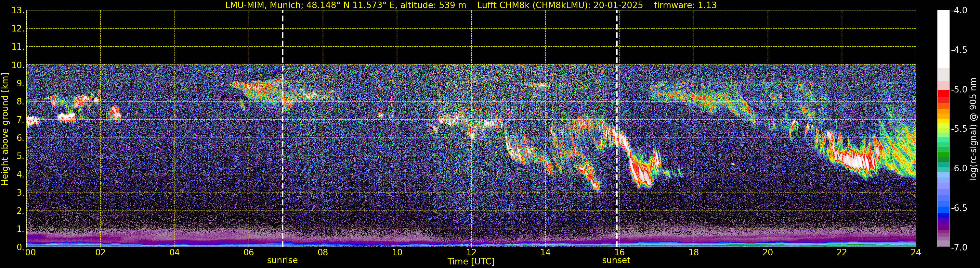Click the "Time [UTC]" axis title
980x268 pixels.
[x=471, y=262]
